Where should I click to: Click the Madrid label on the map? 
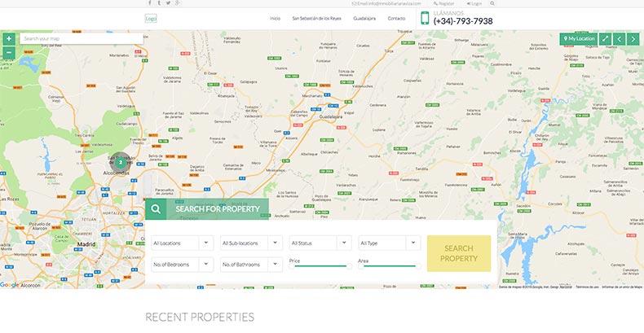coord(86,244)
